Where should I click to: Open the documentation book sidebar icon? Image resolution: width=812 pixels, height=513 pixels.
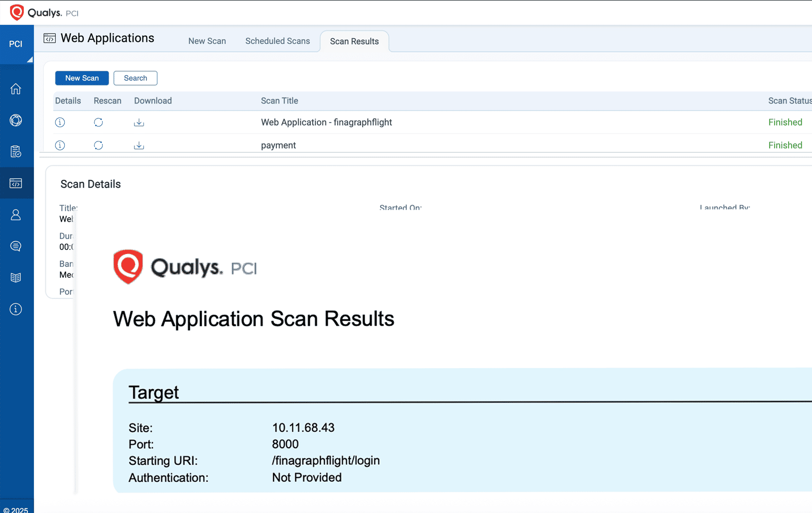click(x=16, y=277)
